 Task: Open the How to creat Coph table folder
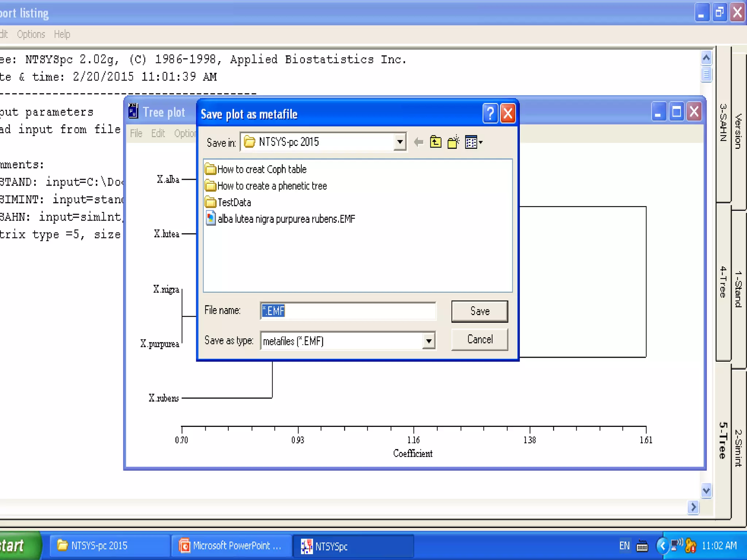tap(261, 169)
